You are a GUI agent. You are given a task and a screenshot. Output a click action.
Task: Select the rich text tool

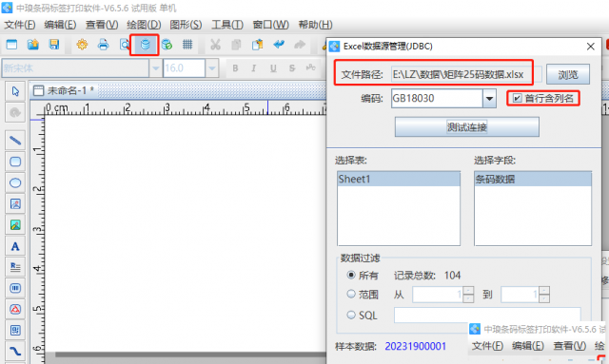pyautogui.click(x=15, y=267)
